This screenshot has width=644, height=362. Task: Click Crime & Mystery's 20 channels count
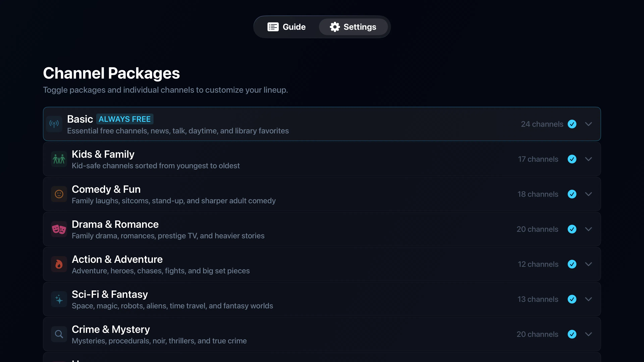(537, 334)
